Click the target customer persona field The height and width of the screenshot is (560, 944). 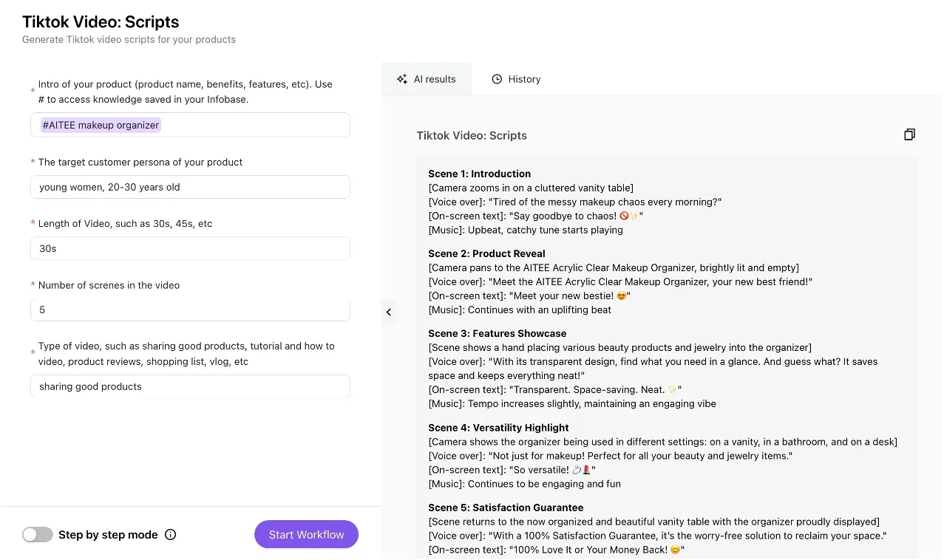pyautogui.click(x=190, y=187)
